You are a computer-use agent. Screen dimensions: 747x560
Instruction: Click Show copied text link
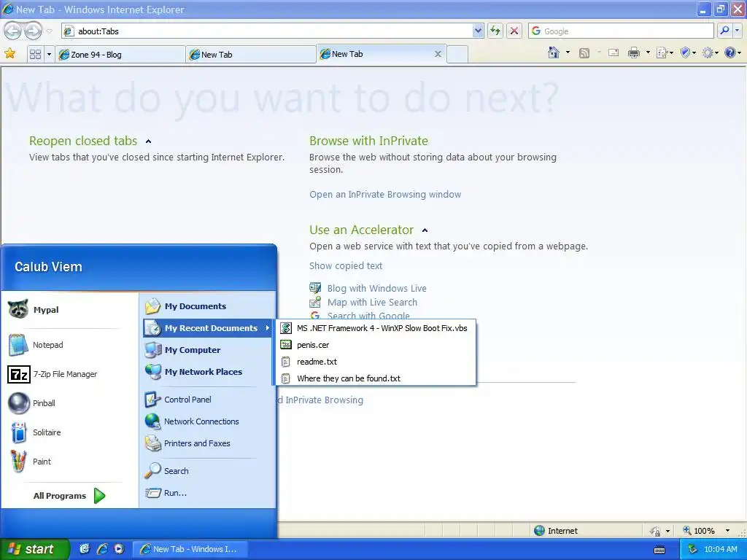click(x=346, y=265)
